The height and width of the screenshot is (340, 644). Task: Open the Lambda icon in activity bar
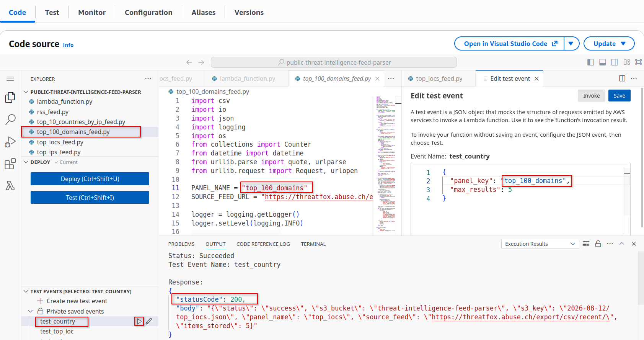pyautogui.click(x=10, y=186)
